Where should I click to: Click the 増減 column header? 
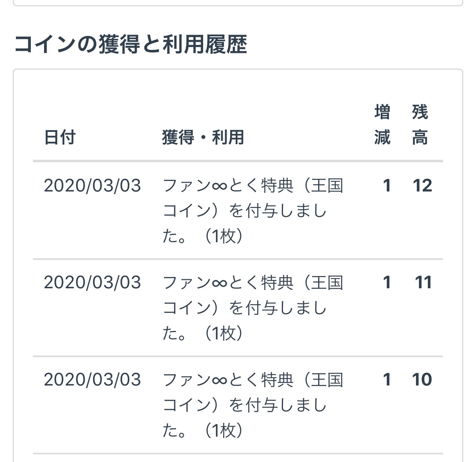(382, 125)
